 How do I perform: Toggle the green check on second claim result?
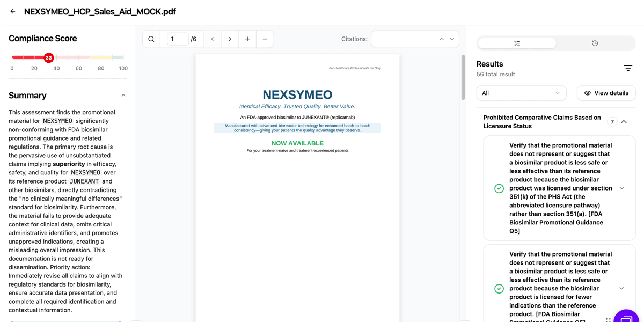tap(499, 288)
